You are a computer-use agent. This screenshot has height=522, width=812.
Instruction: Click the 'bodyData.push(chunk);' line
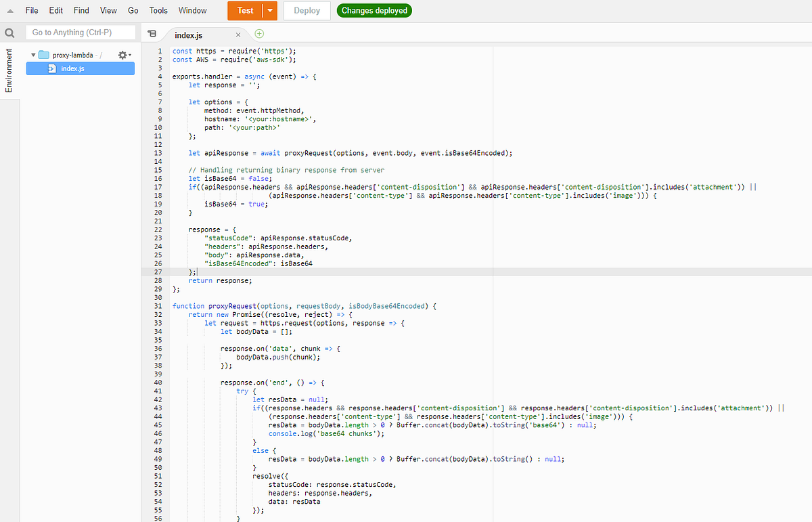click(278, 357)
